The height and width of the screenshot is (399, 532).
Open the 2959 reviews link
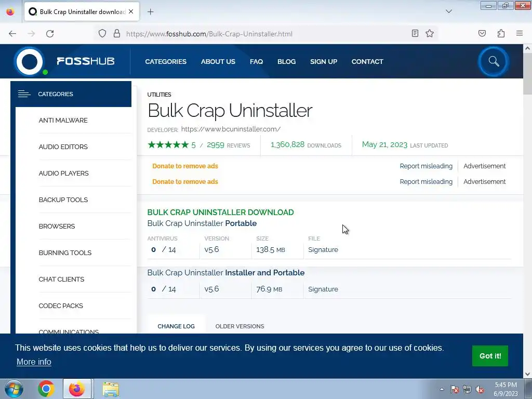[x=229, y=145]
